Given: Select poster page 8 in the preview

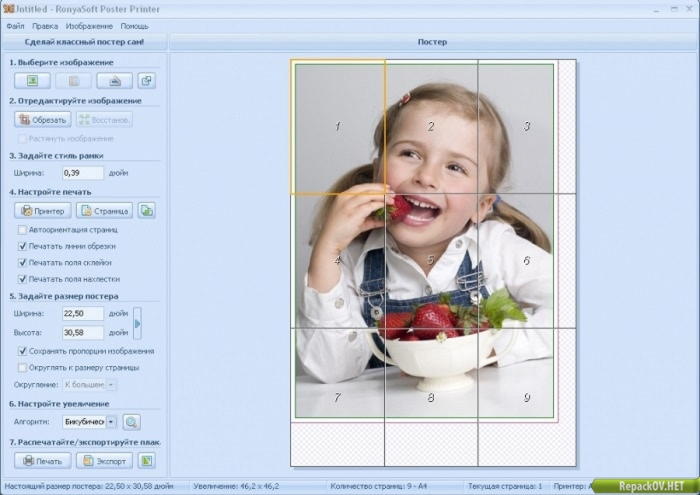Looking at the screenshot, I should click(431, 397).
